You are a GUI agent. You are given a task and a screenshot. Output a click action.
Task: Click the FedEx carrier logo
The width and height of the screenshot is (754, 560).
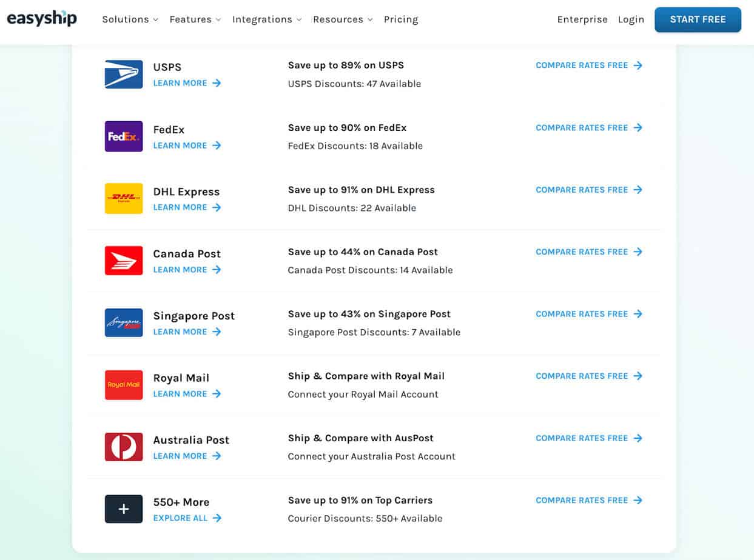(123, 136)
